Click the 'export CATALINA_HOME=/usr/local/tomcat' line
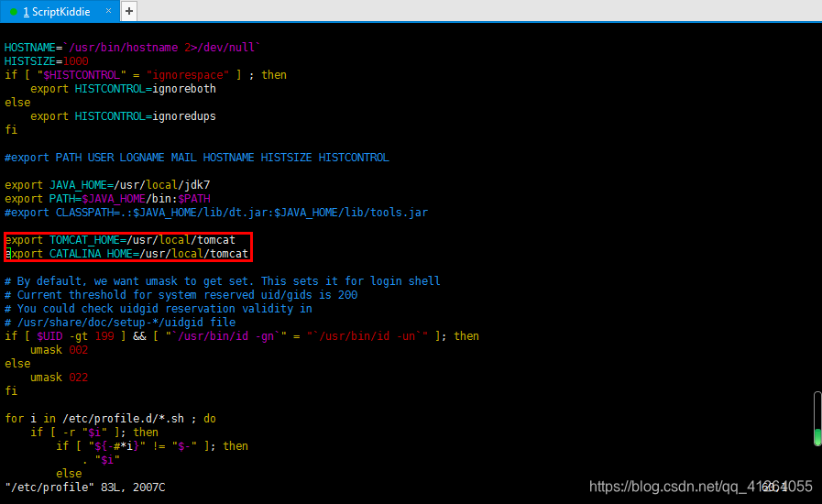The image size is (822, 504). [x=126, y=254]
